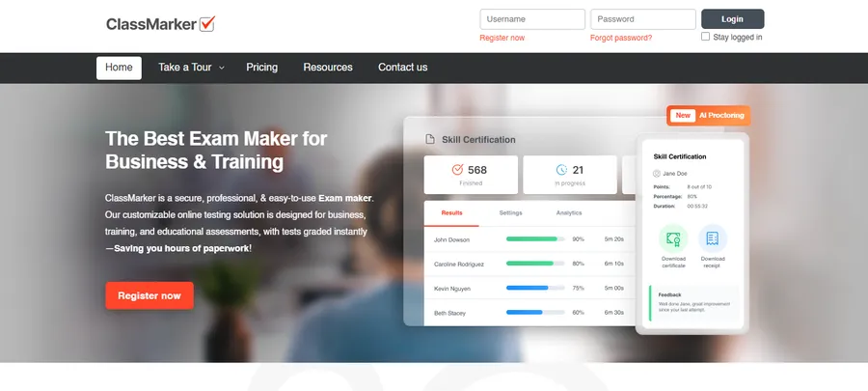Click the clock icon next to 21
The height and width of the screenshot is (391, 868).
point(562,170)
